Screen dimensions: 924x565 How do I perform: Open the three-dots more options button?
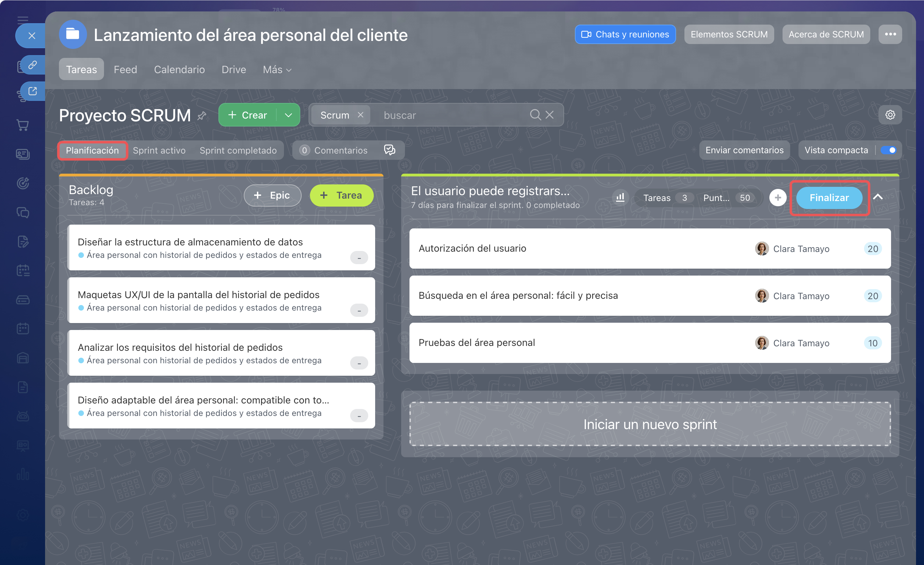890,34
